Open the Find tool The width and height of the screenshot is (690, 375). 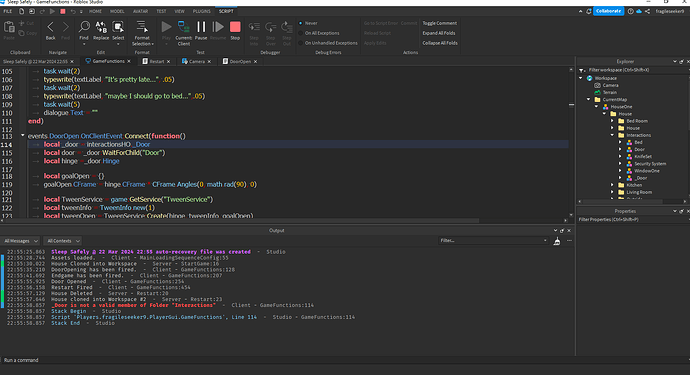[84, 32]
